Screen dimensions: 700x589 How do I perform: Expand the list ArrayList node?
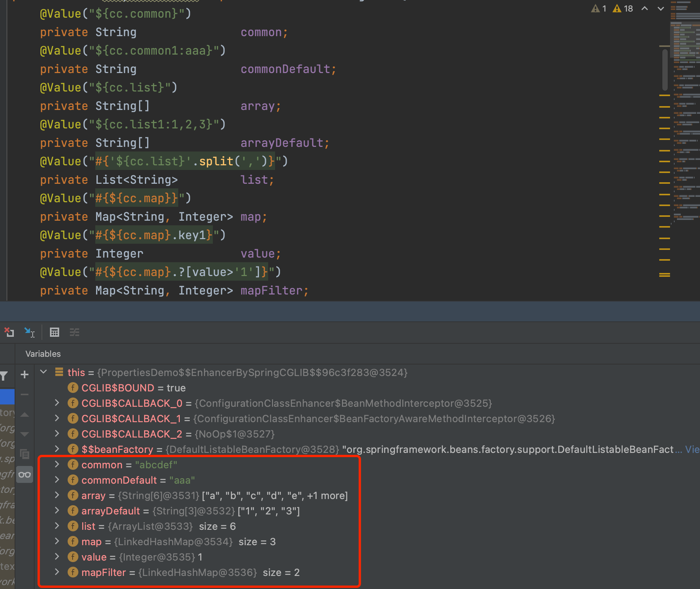57,526
